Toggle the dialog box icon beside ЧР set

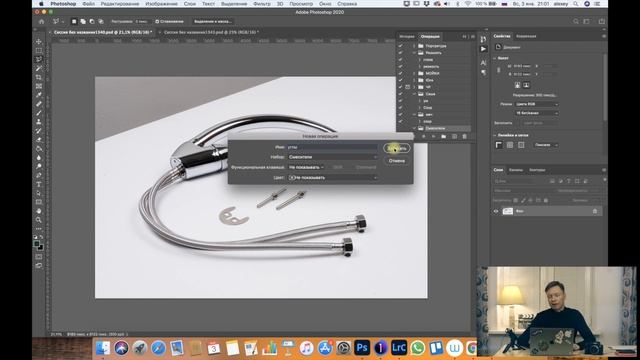(x=407, y=87)
